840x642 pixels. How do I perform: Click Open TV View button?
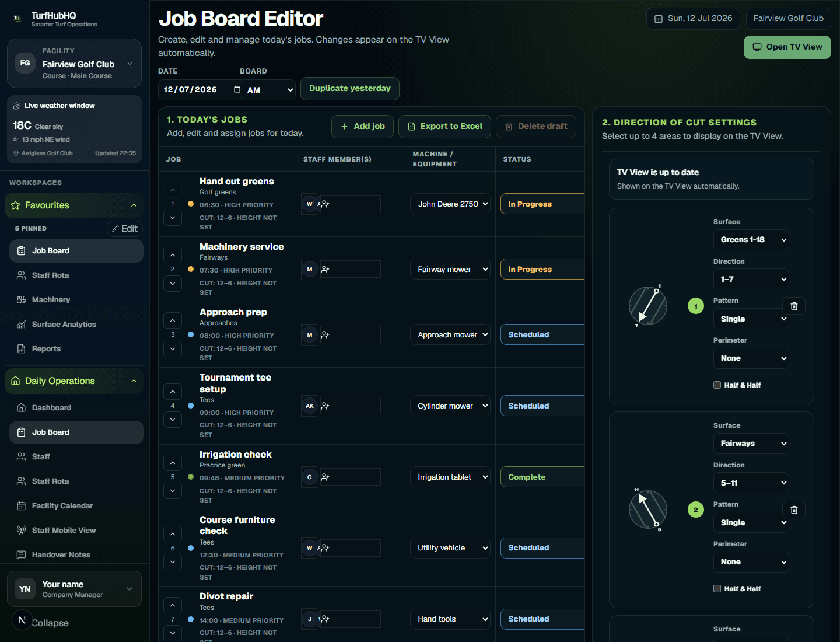pos(787,47)
